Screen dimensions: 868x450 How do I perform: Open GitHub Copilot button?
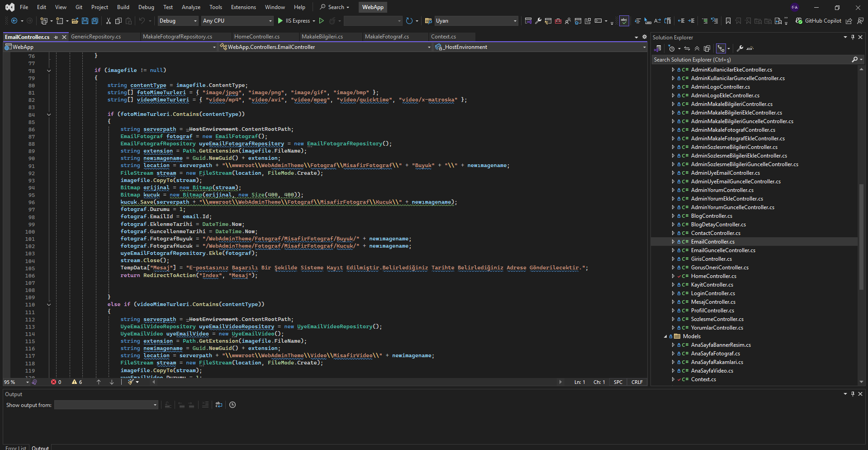[x=818, y=21]
